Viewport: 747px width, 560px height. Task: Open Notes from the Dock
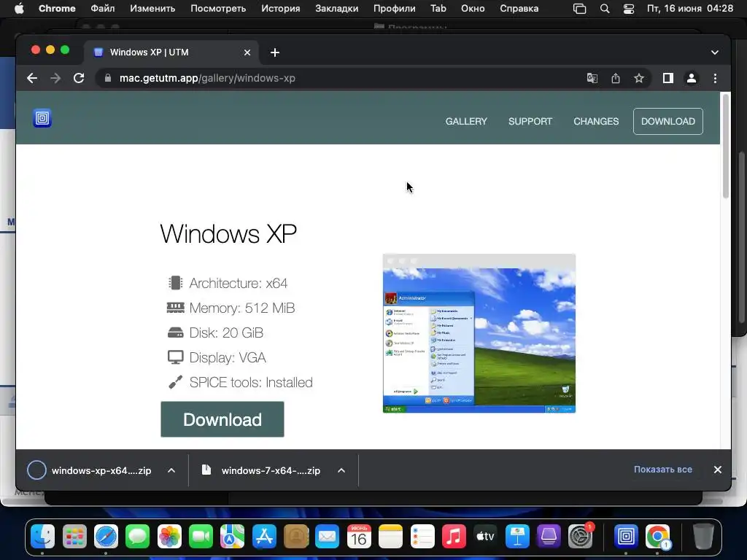click(x=391, y=537)
